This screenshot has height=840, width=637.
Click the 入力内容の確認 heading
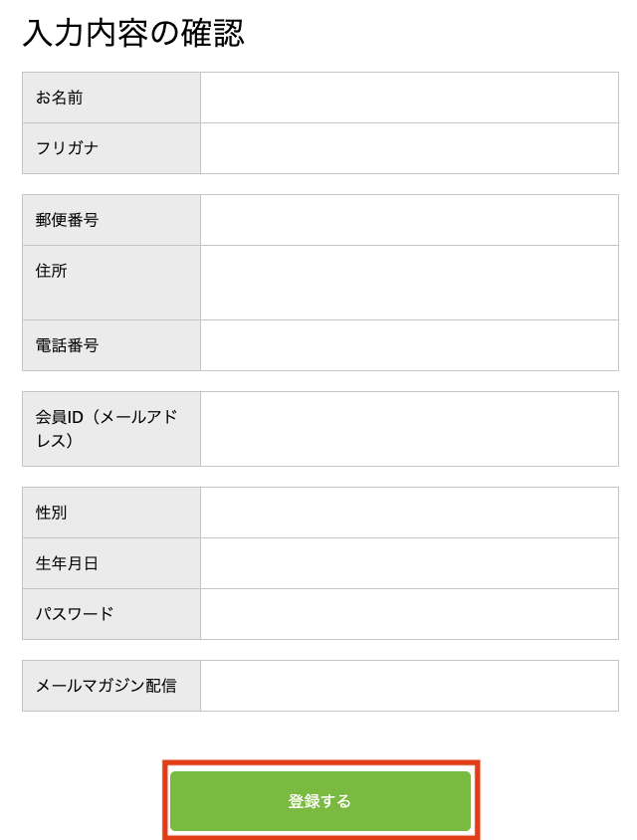[x=133, y=33]
